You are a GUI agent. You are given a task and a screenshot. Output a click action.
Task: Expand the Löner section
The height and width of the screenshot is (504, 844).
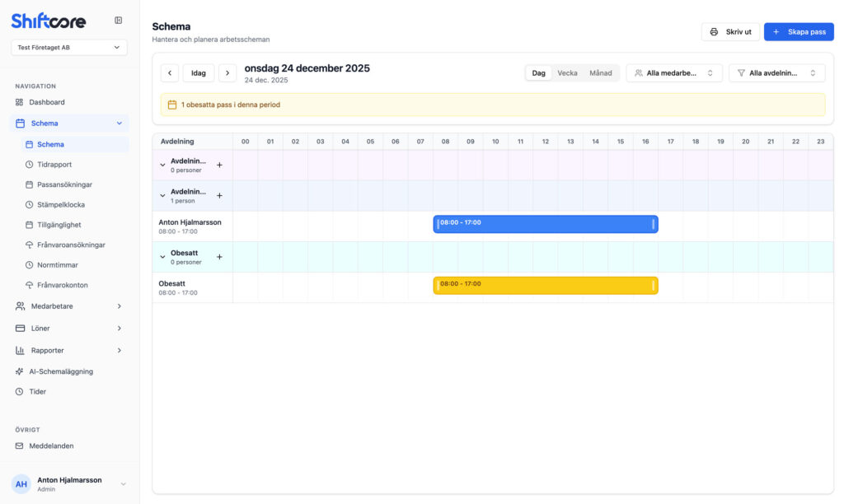69,328
